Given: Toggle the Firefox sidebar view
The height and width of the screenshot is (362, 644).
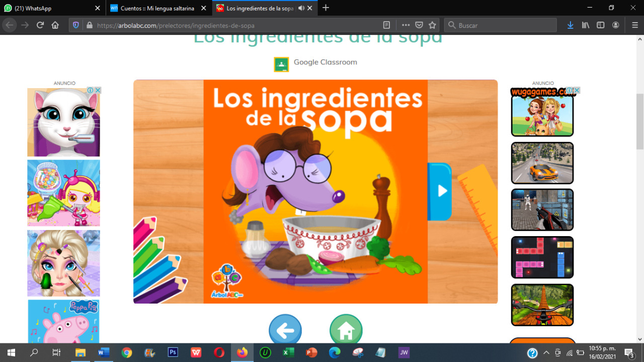Looking at the screenshot, I should 600,25.
